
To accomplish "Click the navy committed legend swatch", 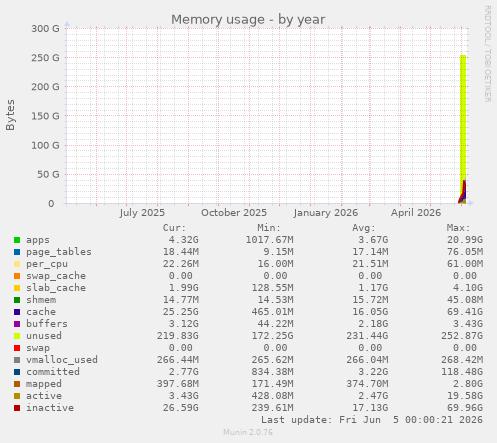I will click(x=17, y=372).
